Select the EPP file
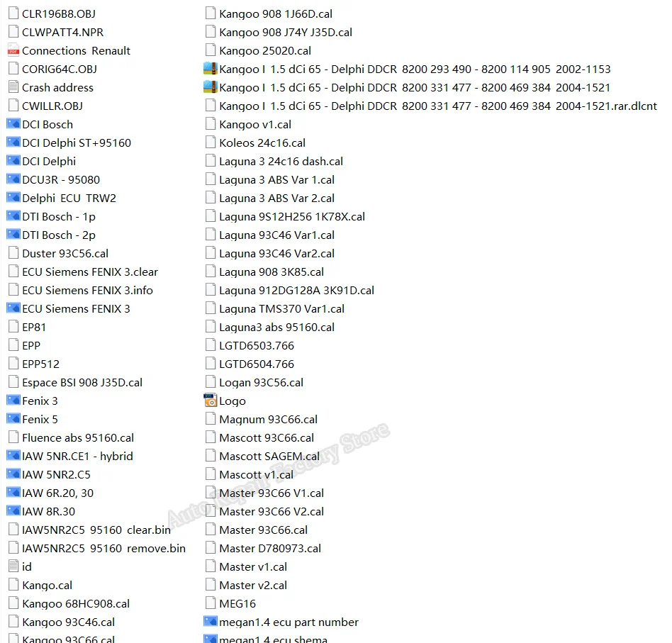Viewport: 672px width, 643px height. coord(24,345)
